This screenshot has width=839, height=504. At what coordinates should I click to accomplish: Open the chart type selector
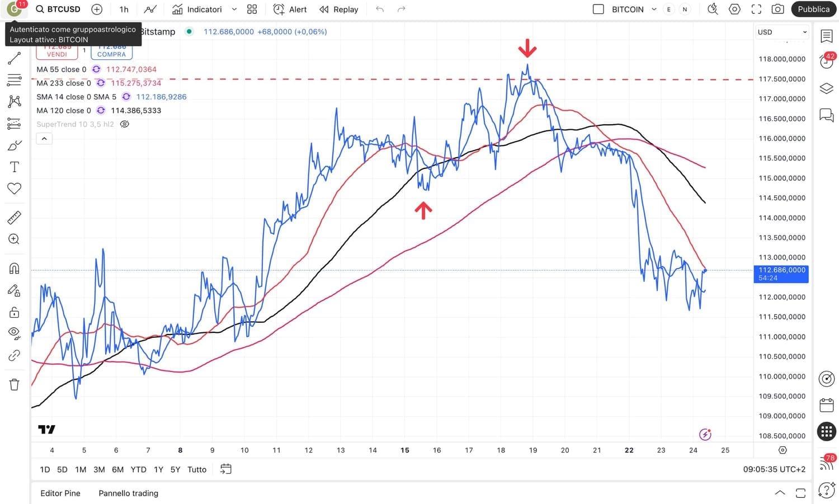(150, 9)
